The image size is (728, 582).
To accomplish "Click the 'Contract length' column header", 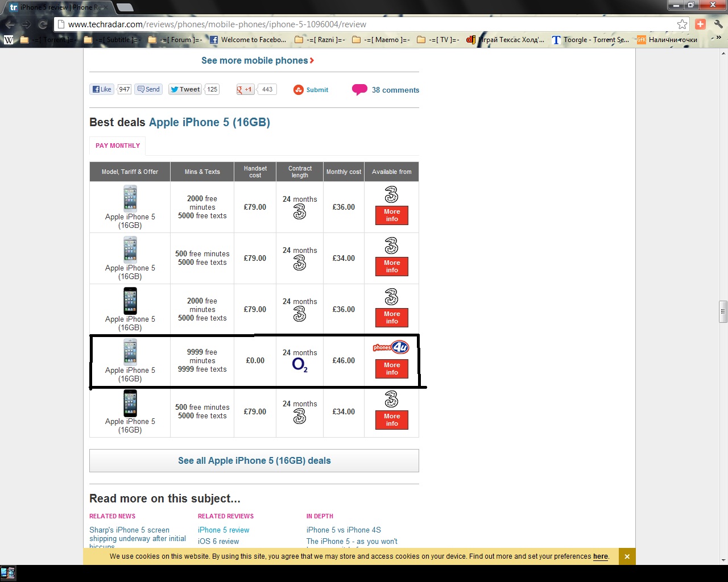I will pyautogui.click(x=300, y=172).
